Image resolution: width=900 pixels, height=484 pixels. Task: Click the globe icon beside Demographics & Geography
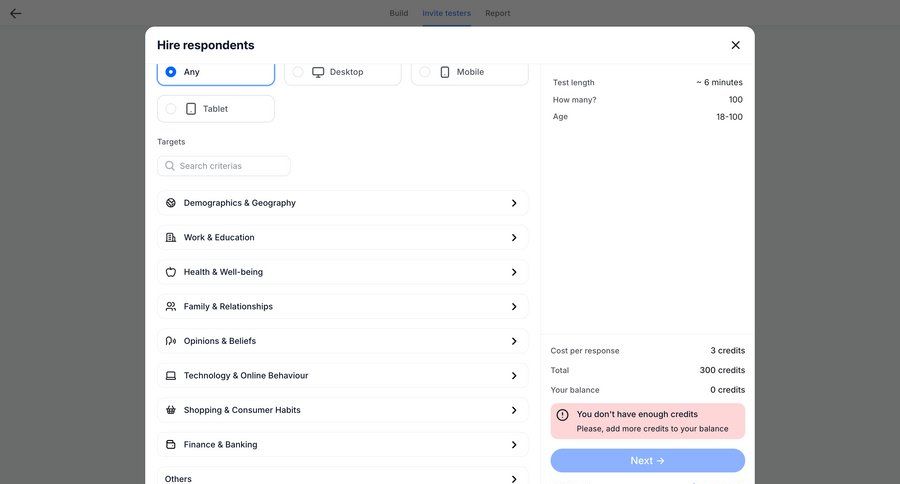(x=171, y=203)
